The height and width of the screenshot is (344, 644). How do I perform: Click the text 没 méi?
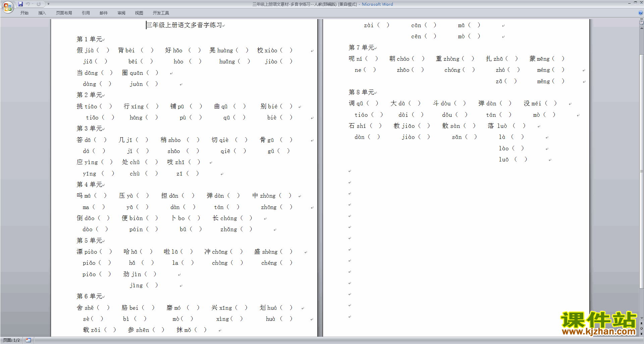tap(533, 103)
